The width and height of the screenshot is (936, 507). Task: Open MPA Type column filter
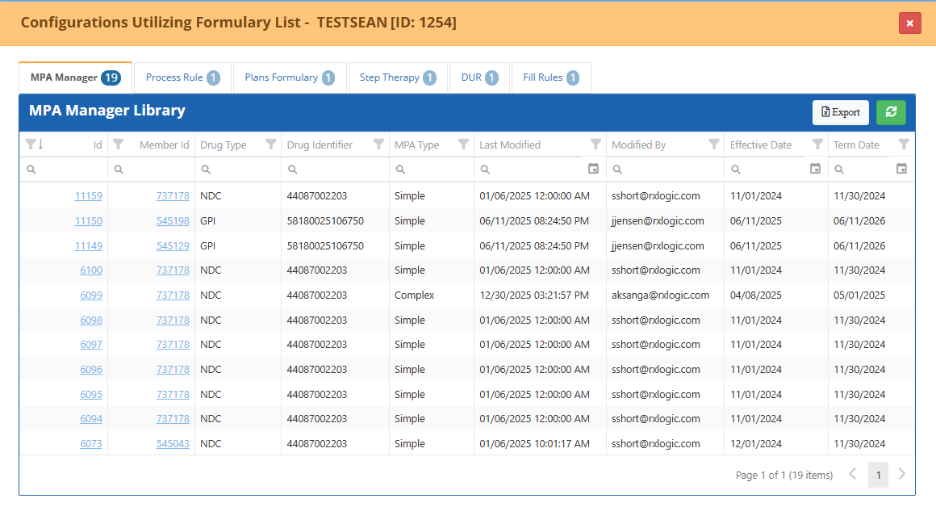(x=463, y=145)
